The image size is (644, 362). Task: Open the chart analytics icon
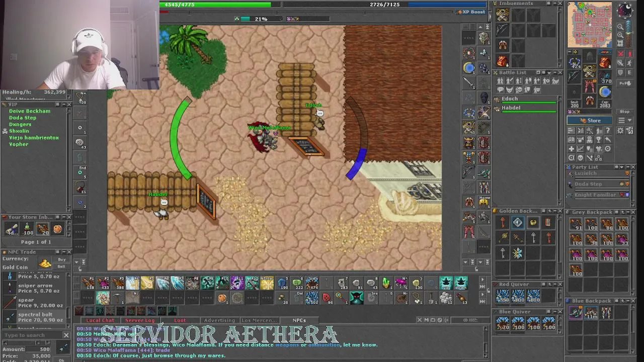[x=580, y=149]
